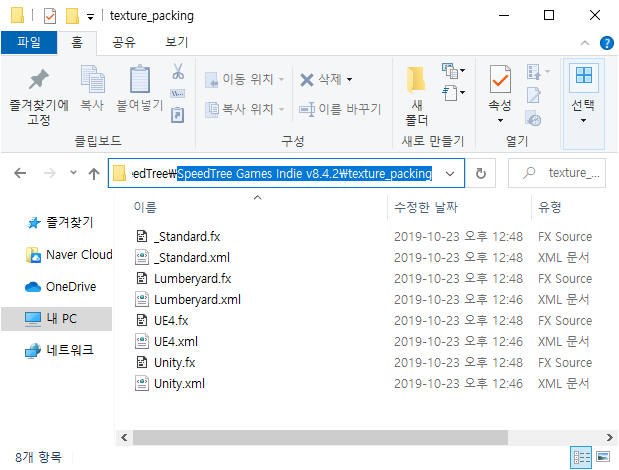Select the View (보기) ribbon tab
The width and height of the screenshot is (619, 470).
[x=176, y=42]
